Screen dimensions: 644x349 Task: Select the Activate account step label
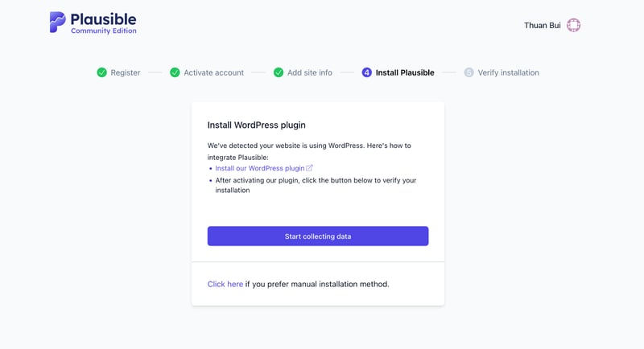213,72
